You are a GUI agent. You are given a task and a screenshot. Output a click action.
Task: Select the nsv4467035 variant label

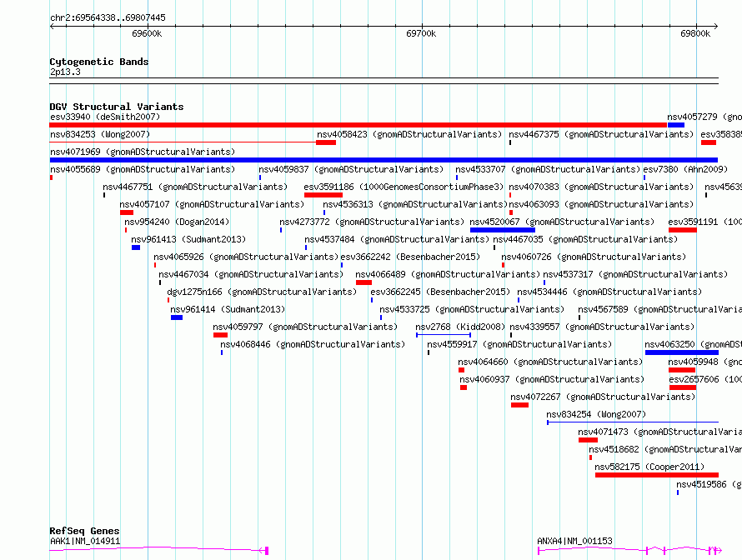585,239
